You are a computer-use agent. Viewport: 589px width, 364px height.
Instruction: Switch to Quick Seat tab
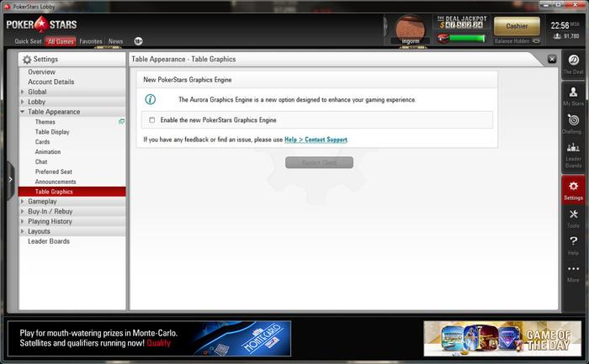[28, 41]
